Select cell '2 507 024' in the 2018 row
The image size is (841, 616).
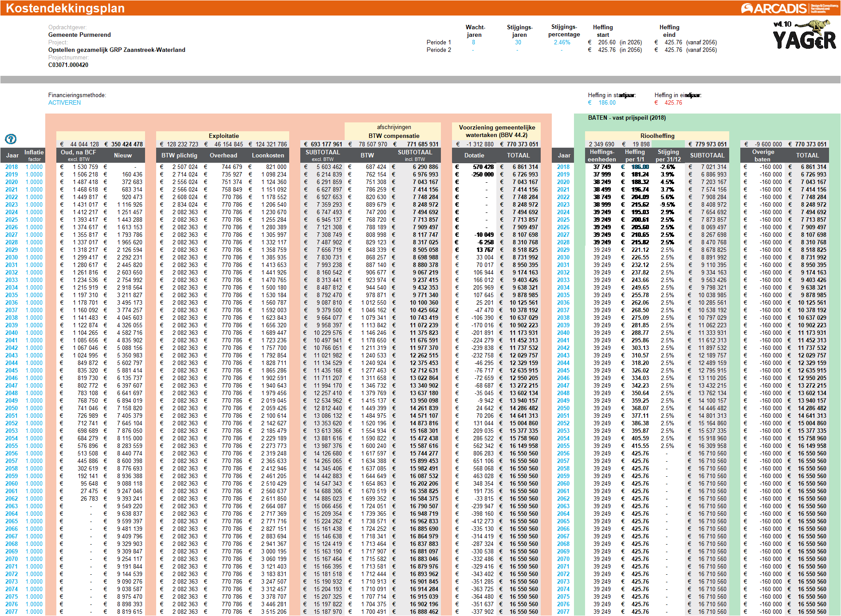185,167
